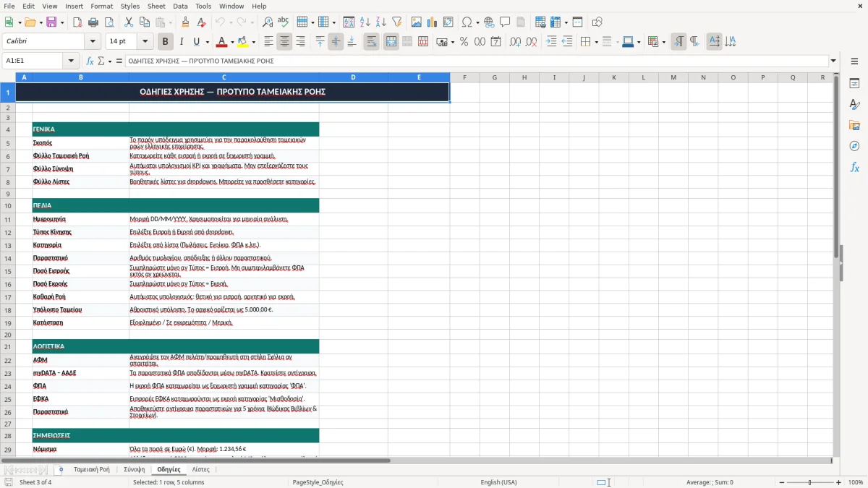Toggle Center Horizontally alignment
Viewport: 868px width, 488px height.
[x=284, y=42]
